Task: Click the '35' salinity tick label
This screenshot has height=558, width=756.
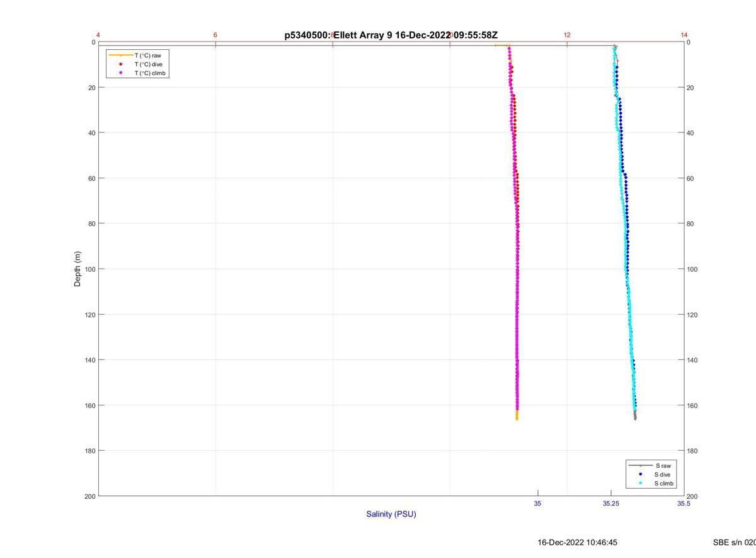Action: 537,504
